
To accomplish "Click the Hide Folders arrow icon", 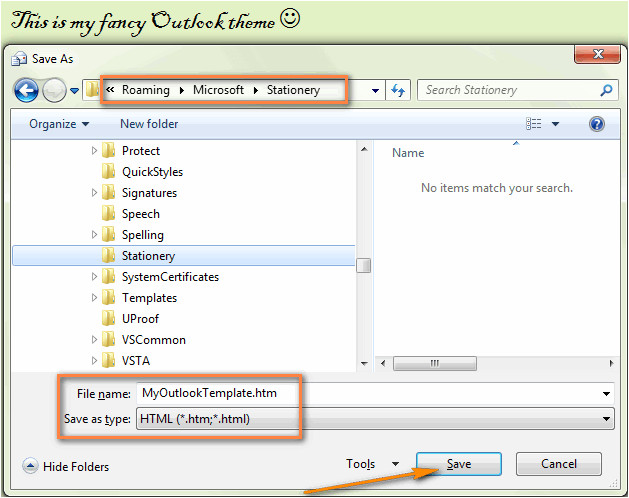I will tap(30, 466).
